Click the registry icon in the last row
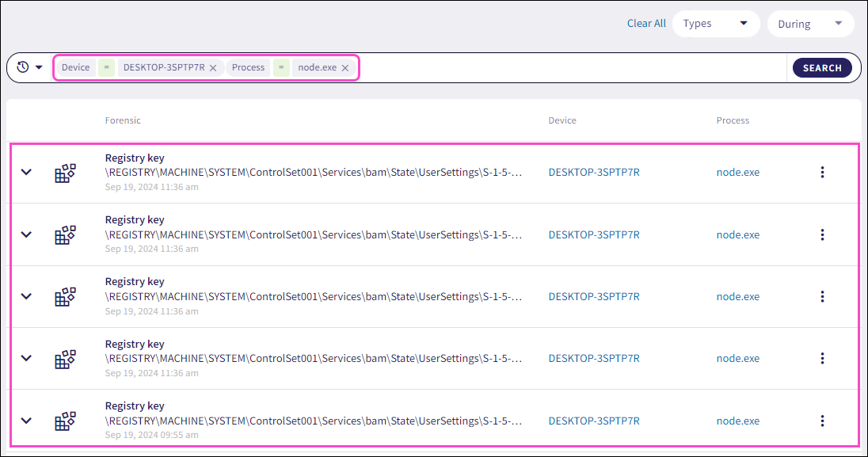Viewport: 868px width, 457px height. click(x=64, y=421)
